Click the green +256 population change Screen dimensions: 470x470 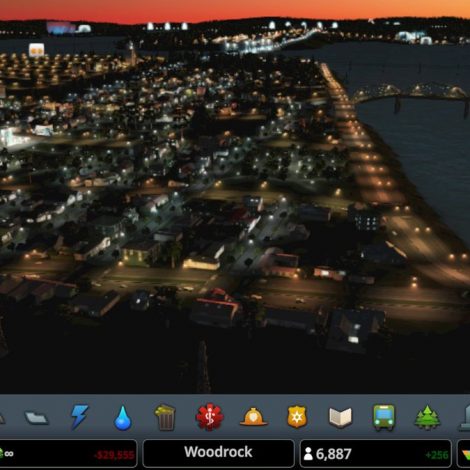pyautogui.click(x=437, y=455)
